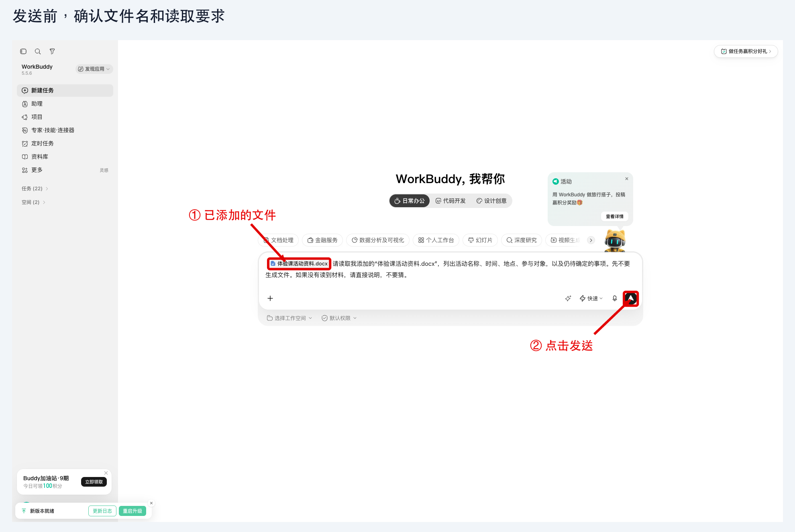Open 专家·技能·连接器 in the sidebar
This screenshot has height=532, width=795.
tap(65, 130)
